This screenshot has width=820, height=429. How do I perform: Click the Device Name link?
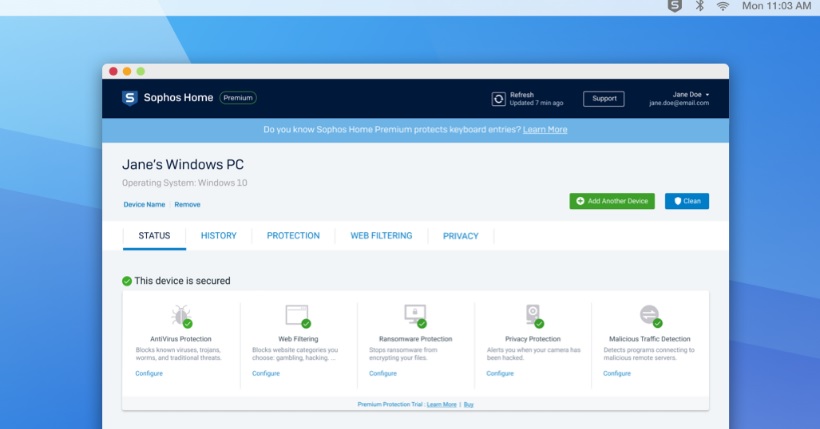pos(144,205)
